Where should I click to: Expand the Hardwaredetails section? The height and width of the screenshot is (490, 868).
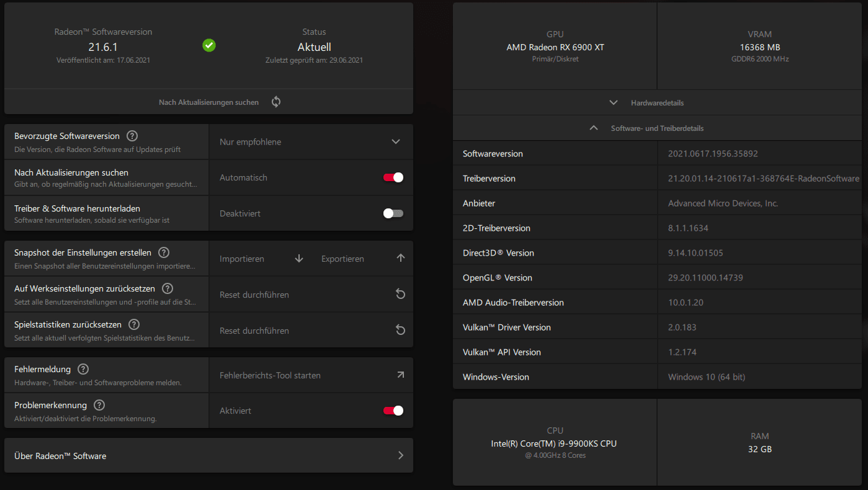point(657,102)
